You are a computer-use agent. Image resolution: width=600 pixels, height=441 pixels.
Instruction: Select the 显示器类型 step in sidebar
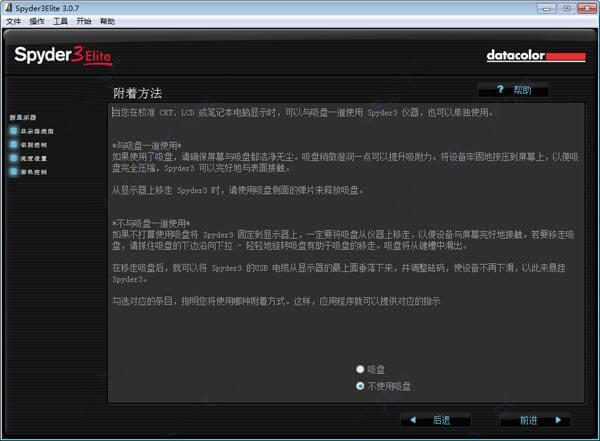[37, 131]
